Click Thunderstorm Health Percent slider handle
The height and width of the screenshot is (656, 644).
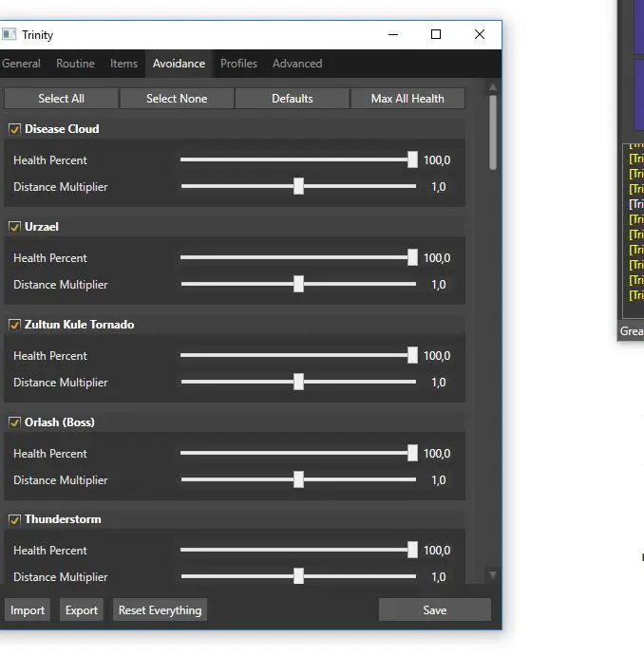[x=412, y=550]
